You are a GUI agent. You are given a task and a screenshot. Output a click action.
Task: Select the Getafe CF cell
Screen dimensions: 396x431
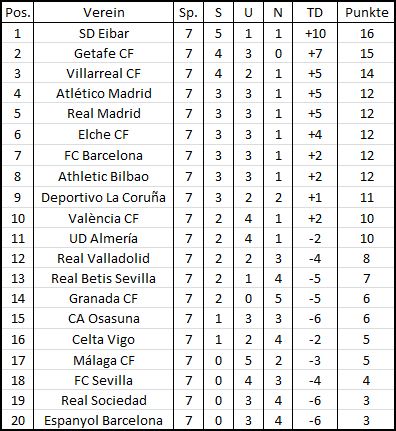coord(103,53)
